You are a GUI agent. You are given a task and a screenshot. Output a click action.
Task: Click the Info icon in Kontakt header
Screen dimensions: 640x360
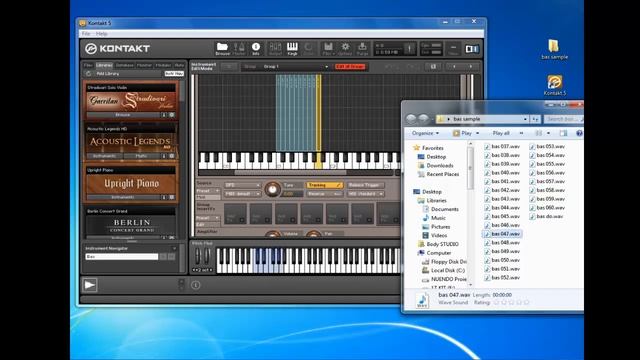pos(256,49)
